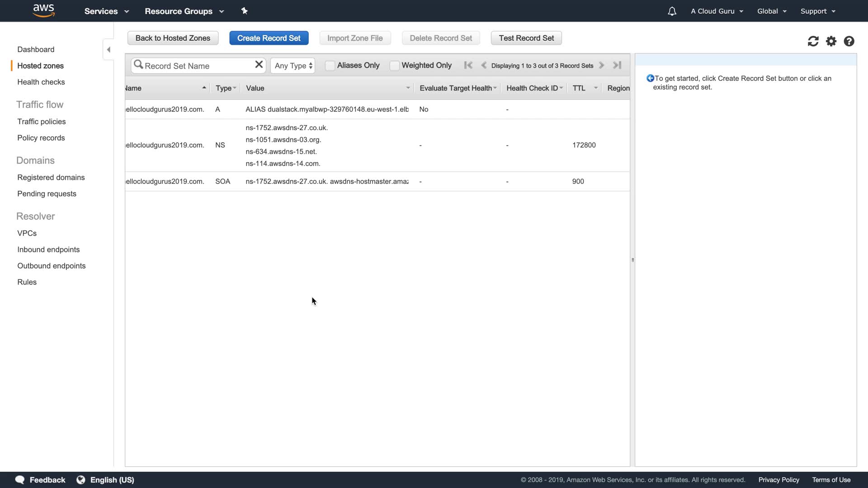Image resolution: width=868 pixels, height=488 pixels.
Task: Clear the record set search field
Action: (x=259, y=65)
